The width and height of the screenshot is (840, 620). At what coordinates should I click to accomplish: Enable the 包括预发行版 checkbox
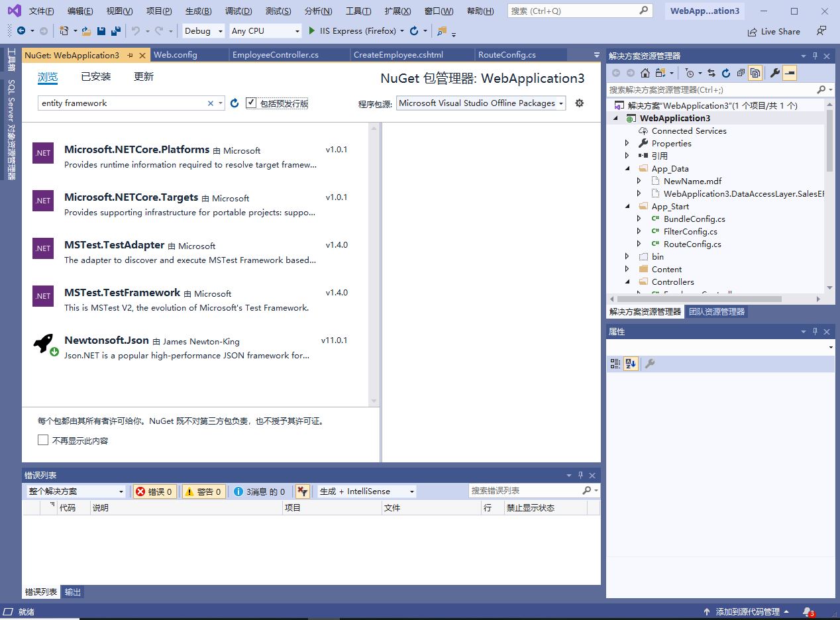pos(250,103)
